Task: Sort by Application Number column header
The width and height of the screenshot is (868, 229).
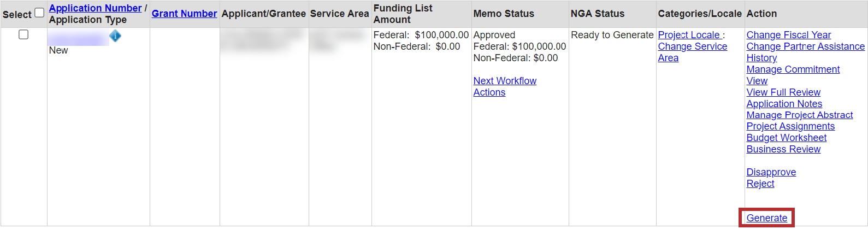Action: tap(95, 8)
